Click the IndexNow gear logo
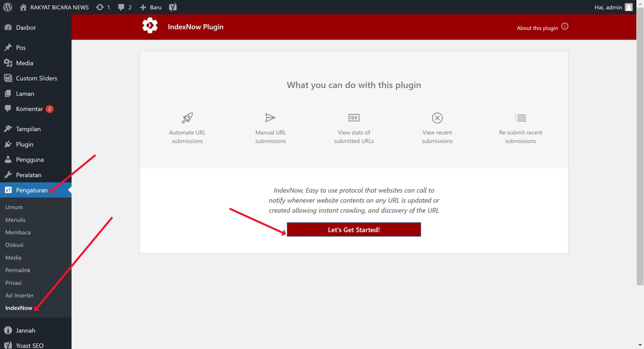This screenshot has height=349, width=644. (x=150, y=25)
